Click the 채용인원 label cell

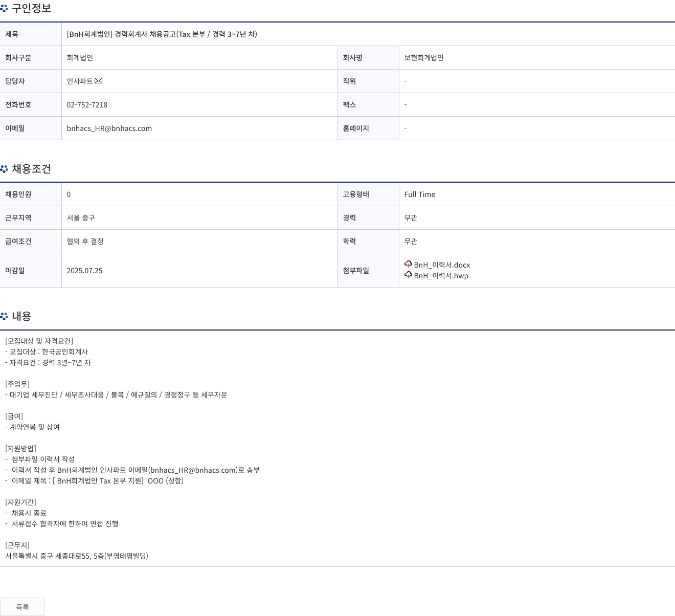click(31, 194)
